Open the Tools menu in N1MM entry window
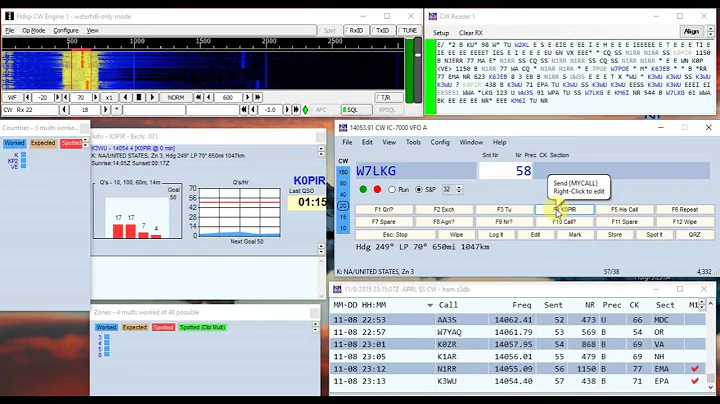 coord(413,142)
